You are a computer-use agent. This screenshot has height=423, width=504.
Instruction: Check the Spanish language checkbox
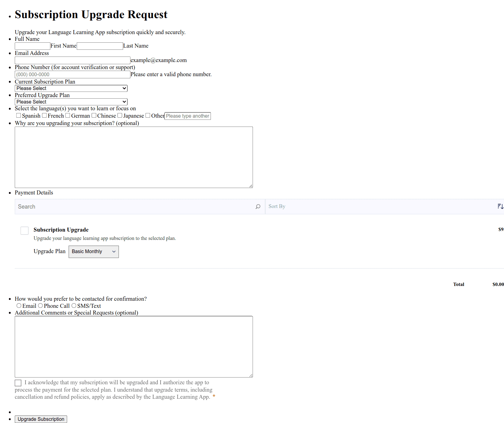pyautogui.click(x=19, y=116)
